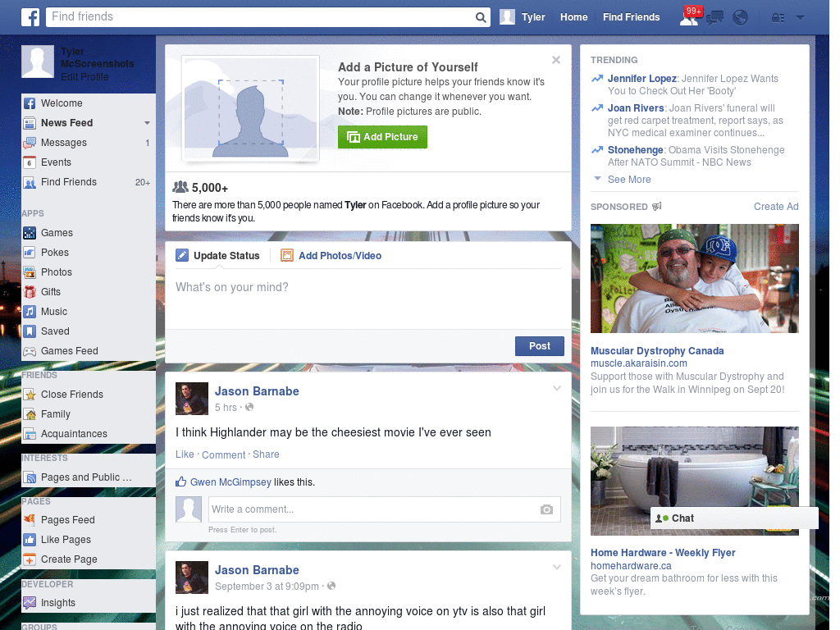Click the green Add Picture button

pyautogui.click(x=382, y=137)
